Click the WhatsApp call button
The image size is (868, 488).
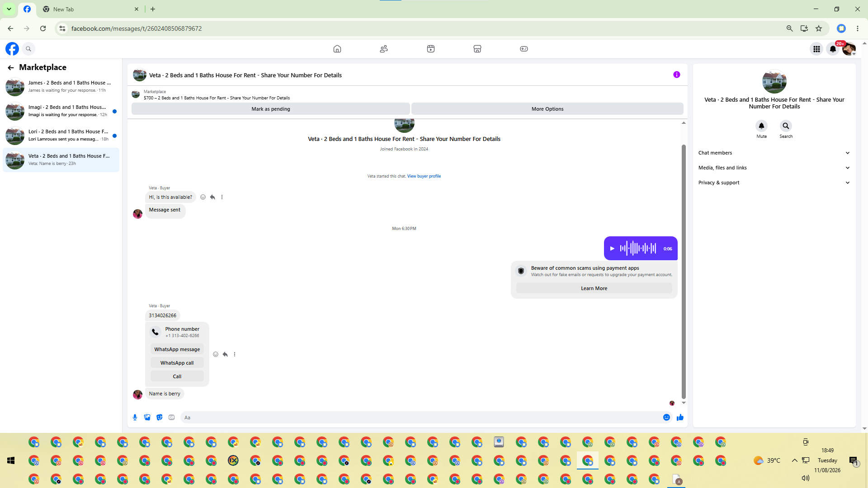tap(177, 363)
